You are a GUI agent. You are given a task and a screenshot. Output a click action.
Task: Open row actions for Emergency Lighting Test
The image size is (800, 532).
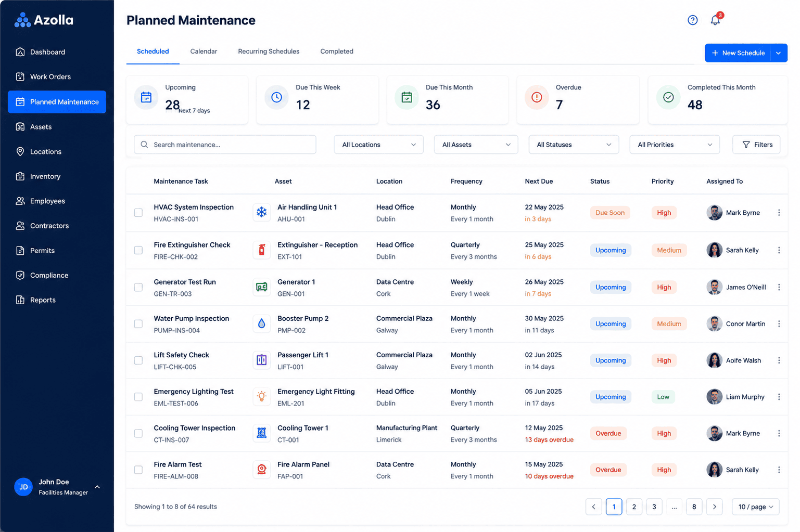tap(779, 397)
